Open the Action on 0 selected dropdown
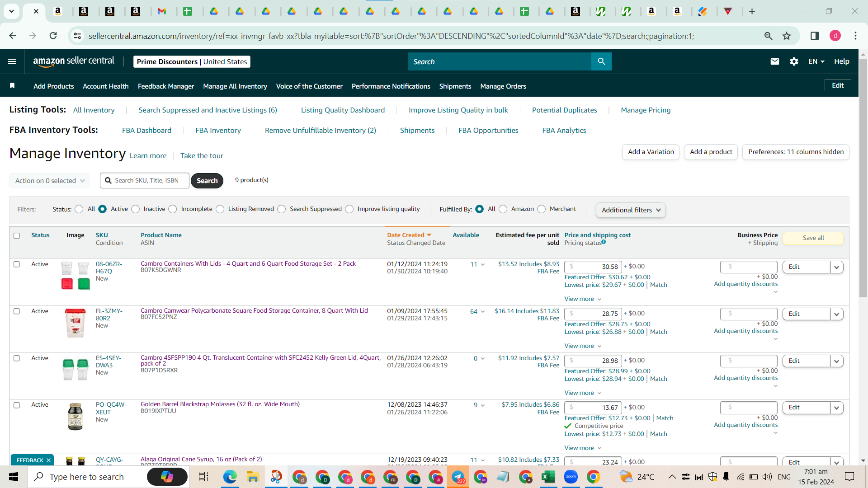Viewport: 868px width, 488px height. click(x=49, y=181)
